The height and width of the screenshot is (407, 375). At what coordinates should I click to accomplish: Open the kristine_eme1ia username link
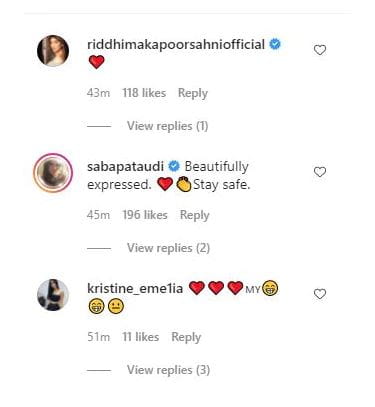coord(135,288)
